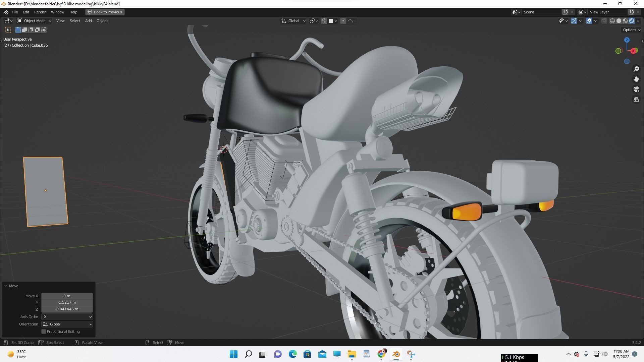Open the Transform Orientation Global dropdown
Screen dimensions: 644x362
[x=293, y=21]
